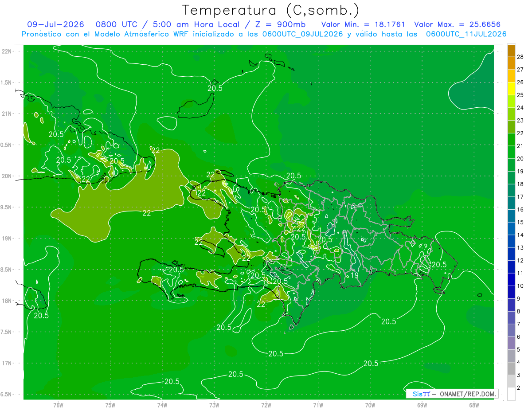The width and height of the screenshot is (532, 411).
Task: Click the 'Temperatura (C,somb.)' chart title
Action: click(x=271, y=10)
